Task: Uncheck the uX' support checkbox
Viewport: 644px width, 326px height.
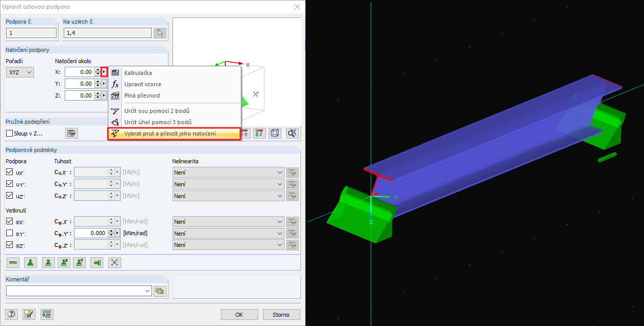Action: 10,172
